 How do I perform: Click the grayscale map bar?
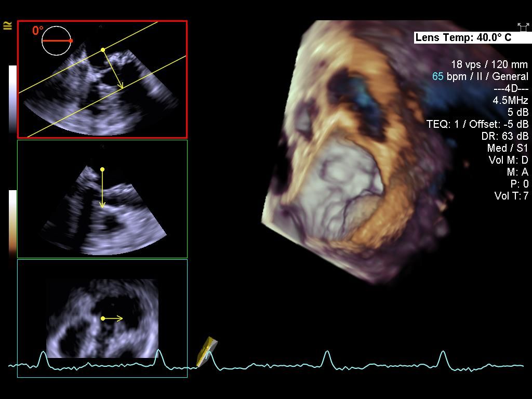(12, 99)
